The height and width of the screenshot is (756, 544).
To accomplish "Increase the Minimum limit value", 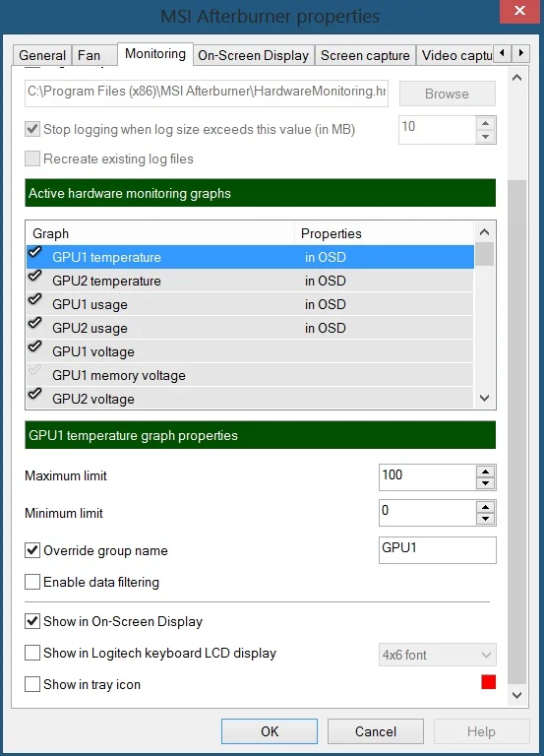I will pos(486,507).
